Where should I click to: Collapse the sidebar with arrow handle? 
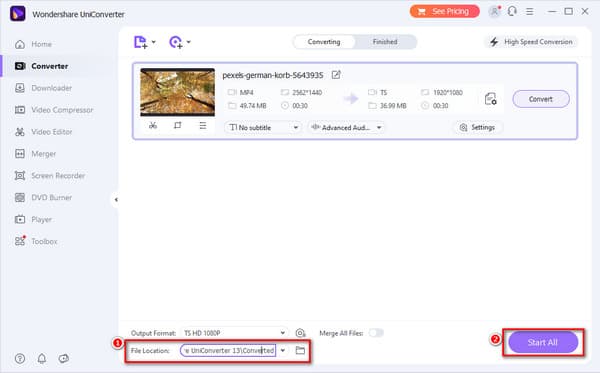116,199
